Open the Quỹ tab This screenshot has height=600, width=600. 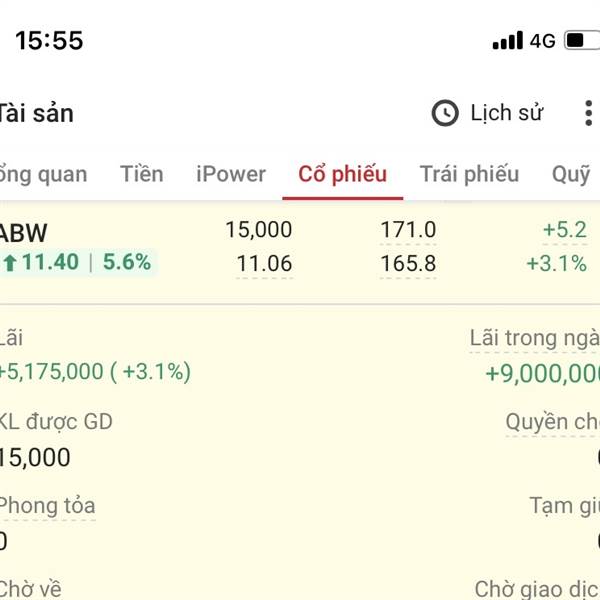tap(571, 174)
